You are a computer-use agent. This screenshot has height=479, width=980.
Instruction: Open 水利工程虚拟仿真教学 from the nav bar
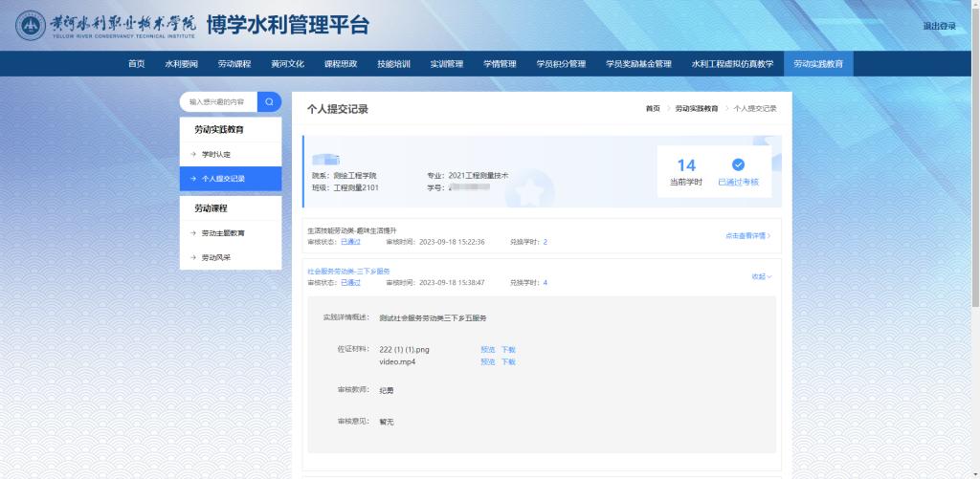(732, 64)
